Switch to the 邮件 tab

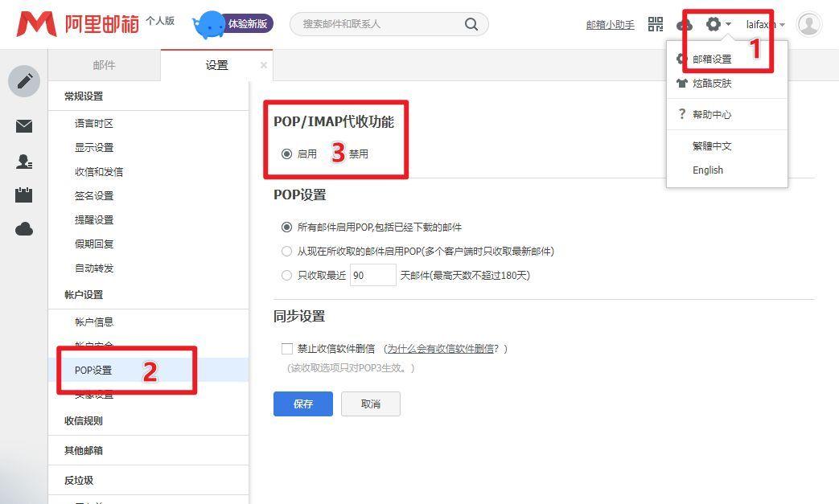[x=105, y=66]
